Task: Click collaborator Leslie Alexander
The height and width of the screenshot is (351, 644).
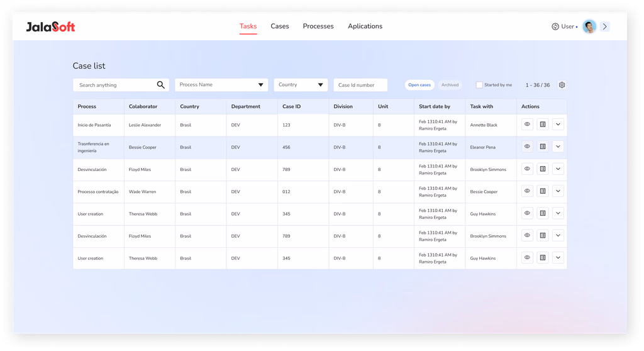Action: [145, 125]
